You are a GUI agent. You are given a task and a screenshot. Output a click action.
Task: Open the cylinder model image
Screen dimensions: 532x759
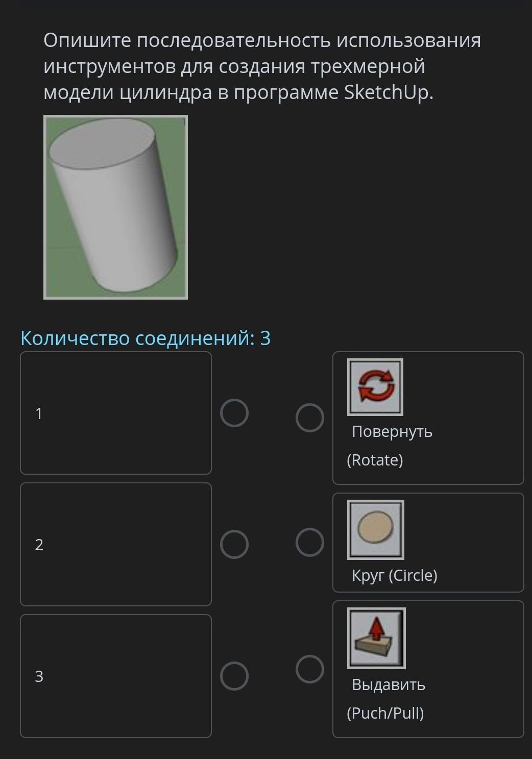click(x=116, y=207)
